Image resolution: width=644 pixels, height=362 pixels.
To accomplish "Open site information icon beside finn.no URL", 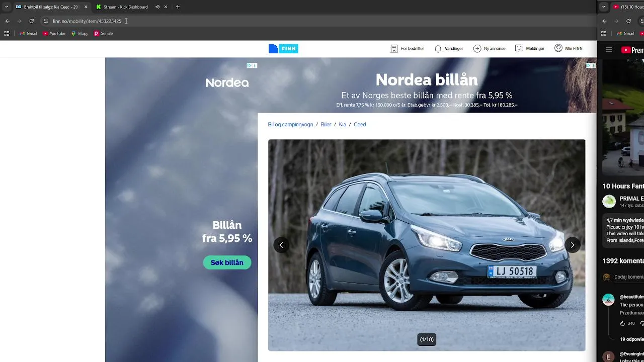I will pyautogui.click(x=45, y=21).
